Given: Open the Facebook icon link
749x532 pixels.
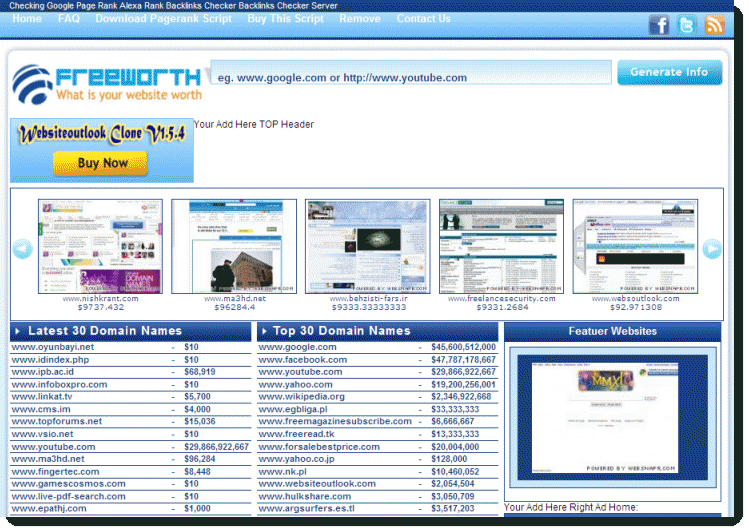Looking at the screenshot, I should 658,24.
